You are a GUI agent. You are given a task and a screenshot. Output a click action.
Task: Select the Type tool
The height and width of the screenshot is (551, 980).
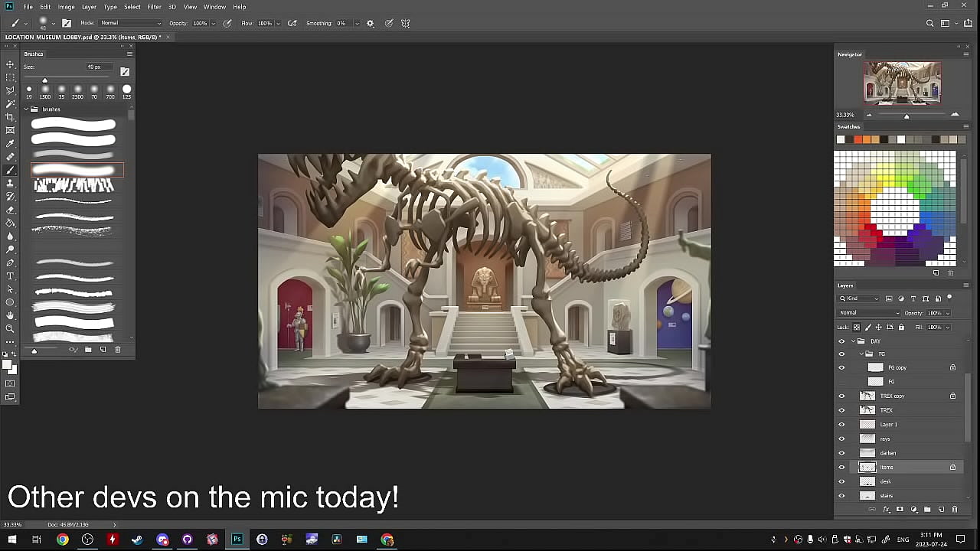click(10, 275)
